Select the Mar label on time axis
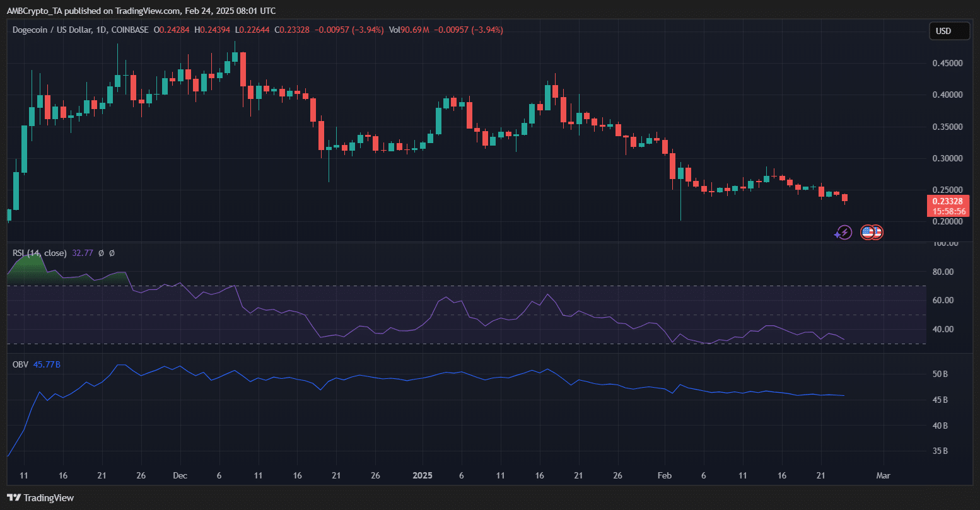Image resolution: width=980 pixels, height=510 pixels. [x=883, y=475]
